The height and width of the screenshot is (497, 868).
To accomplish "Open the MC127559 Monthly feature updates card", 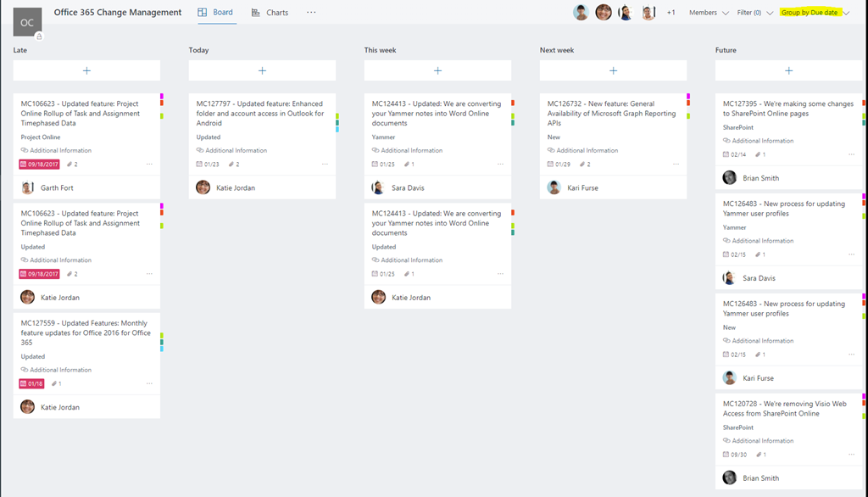I will 86,332.
